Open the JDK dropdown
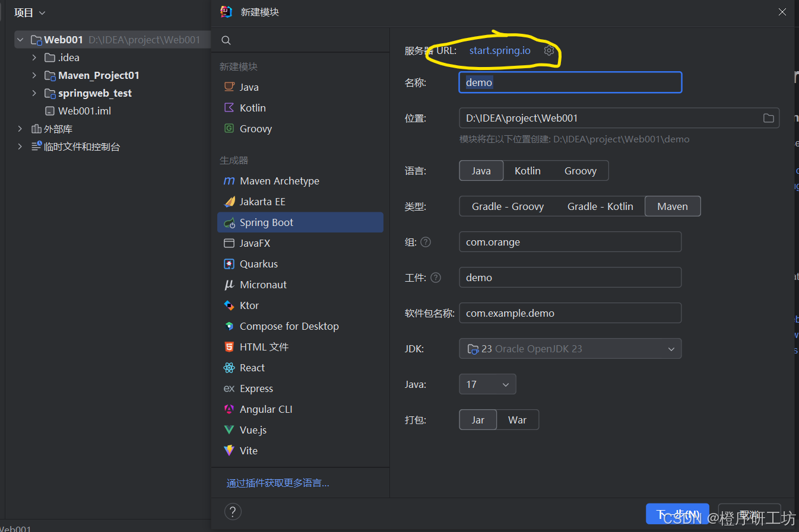799x532 pixels. [570, 349]
